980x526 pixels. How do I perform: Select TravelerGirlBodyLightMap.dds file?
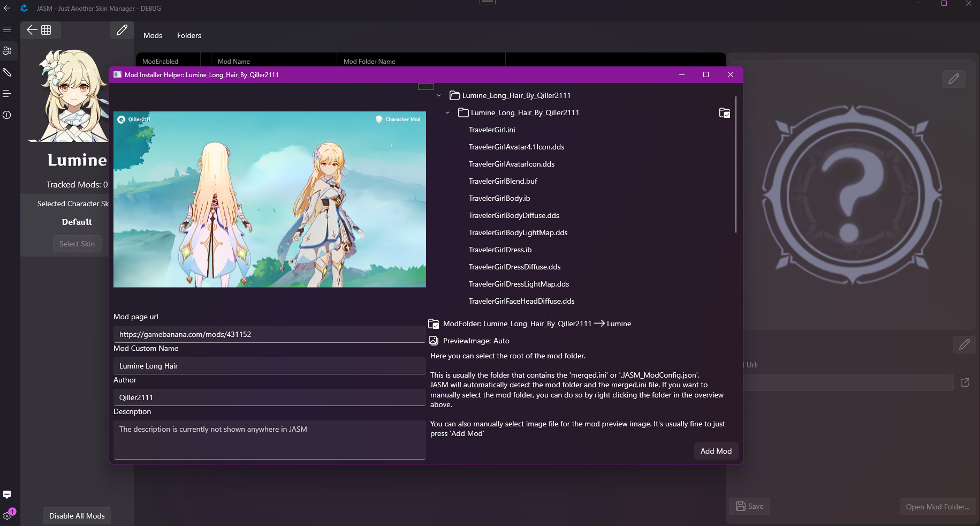(518, 232)
